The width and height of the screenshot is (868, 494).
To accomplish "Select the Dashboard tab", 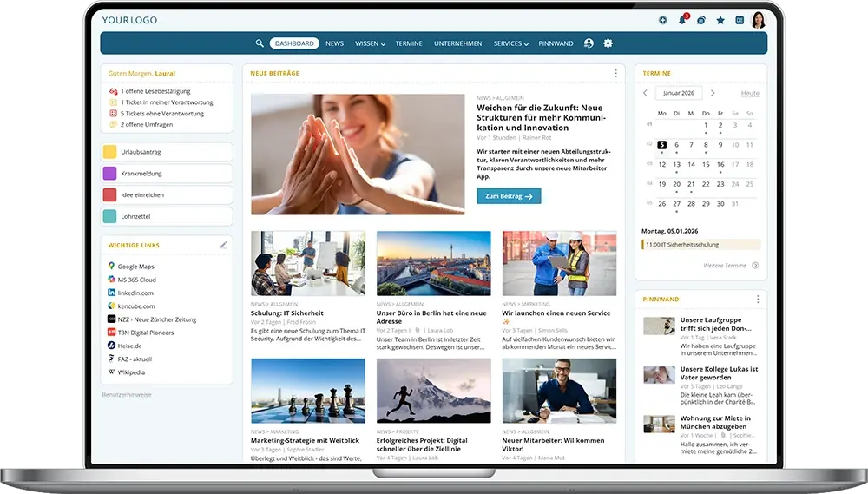I will (294, 43).
